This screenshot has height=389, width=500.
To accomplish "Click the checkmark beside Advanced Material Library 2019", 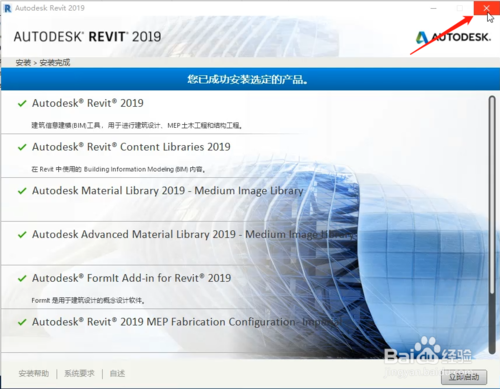I will (x=22, y=235).
